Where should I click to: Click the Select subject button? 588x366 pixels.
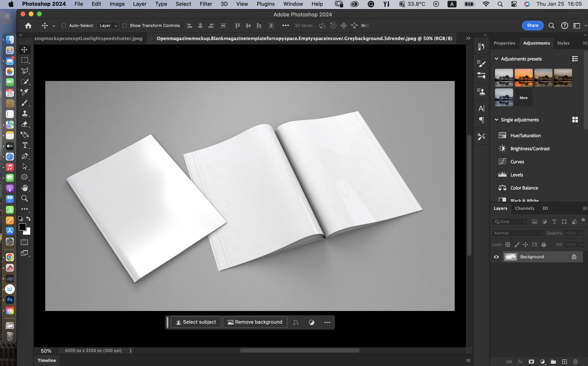point(196,322)
